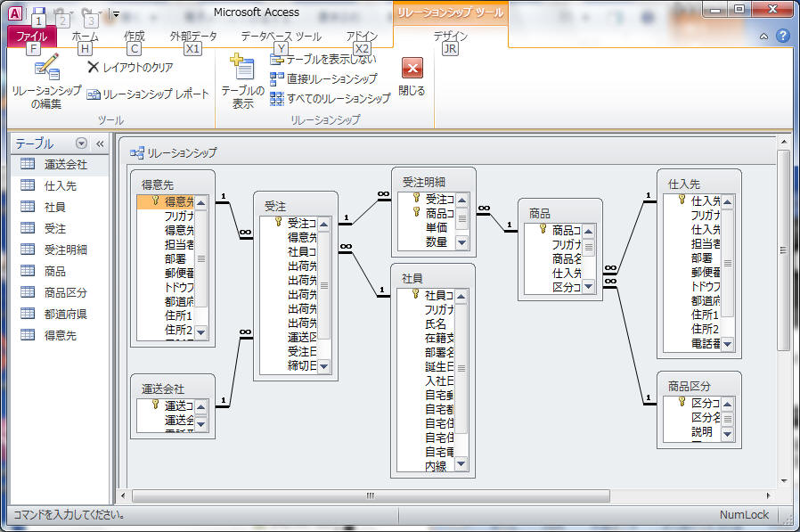This screenshot has height=532, width=800.
Task: Minimize the ribbon with the caret icon
Action: (x=763, y=37)
